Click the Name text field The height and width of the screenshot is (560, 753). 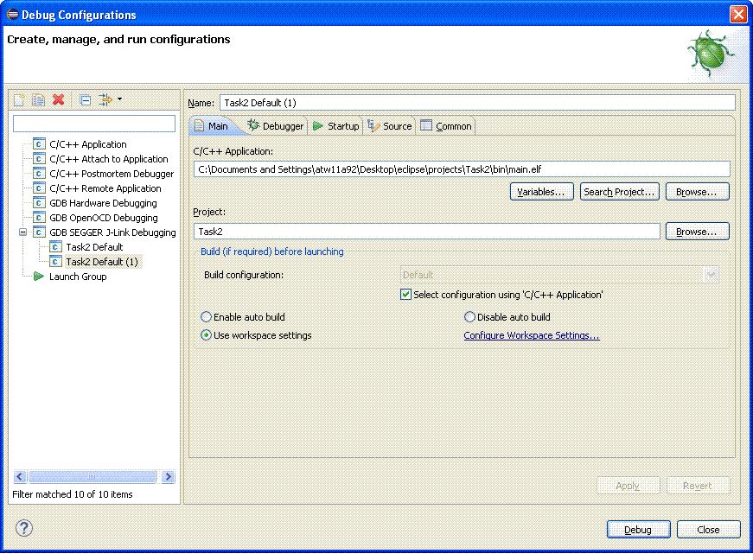click(x=477, y=103)
